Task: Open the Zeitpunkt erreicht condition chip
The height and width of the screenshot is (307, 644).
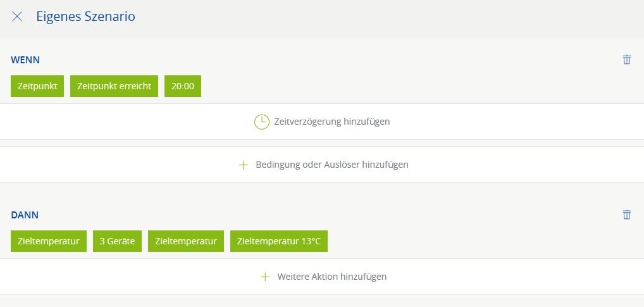Action: [114, 86]
